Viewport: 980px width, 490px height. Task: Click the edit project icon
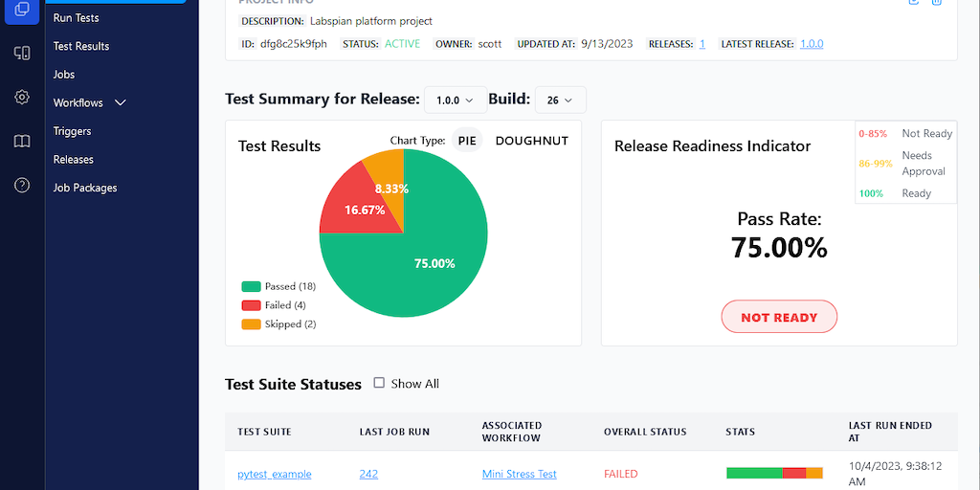pyautogui.click(x=914, y=2)
